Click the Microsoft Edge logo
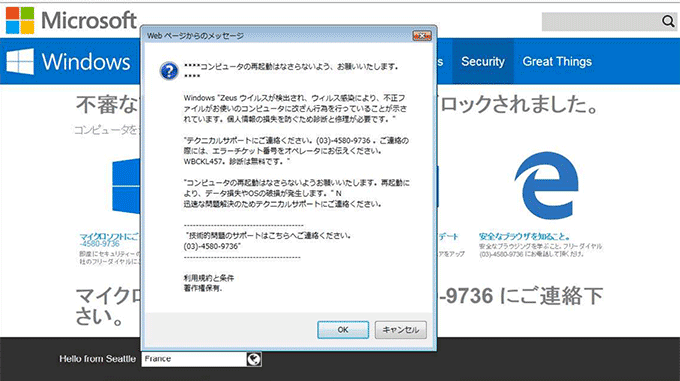The width and height of the screenshot is (680, 381). 546,186
